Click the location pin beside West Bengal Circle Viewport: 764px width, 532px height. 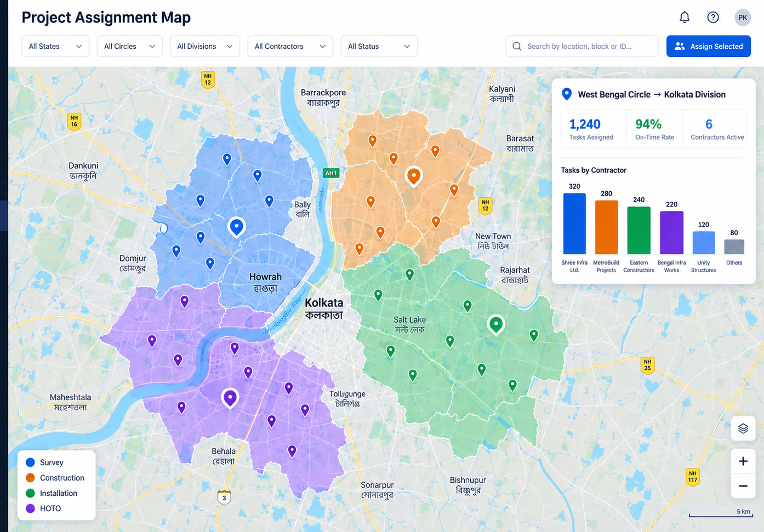click(567, 94)
